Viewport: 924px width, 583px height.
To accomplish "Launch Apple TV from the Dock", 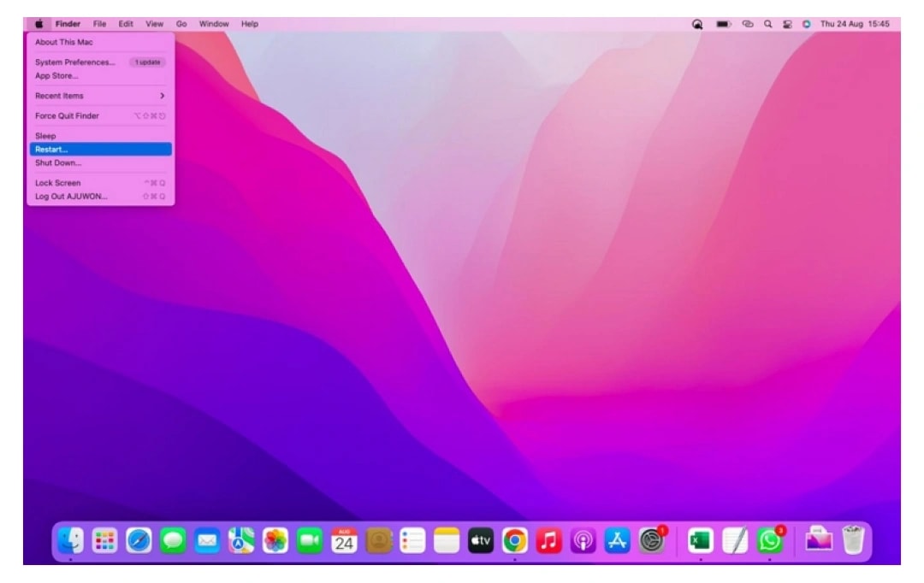I will coord(481,540).
